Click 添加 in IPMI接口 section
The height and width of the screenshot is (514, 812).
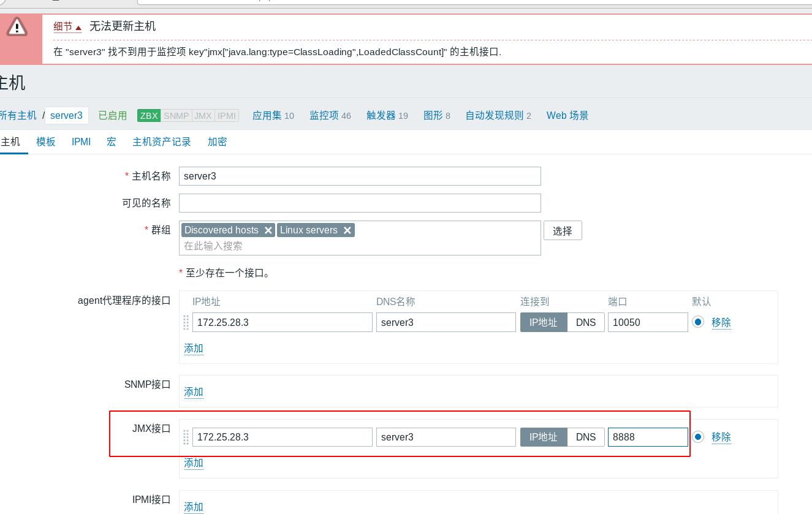point(194,507)
